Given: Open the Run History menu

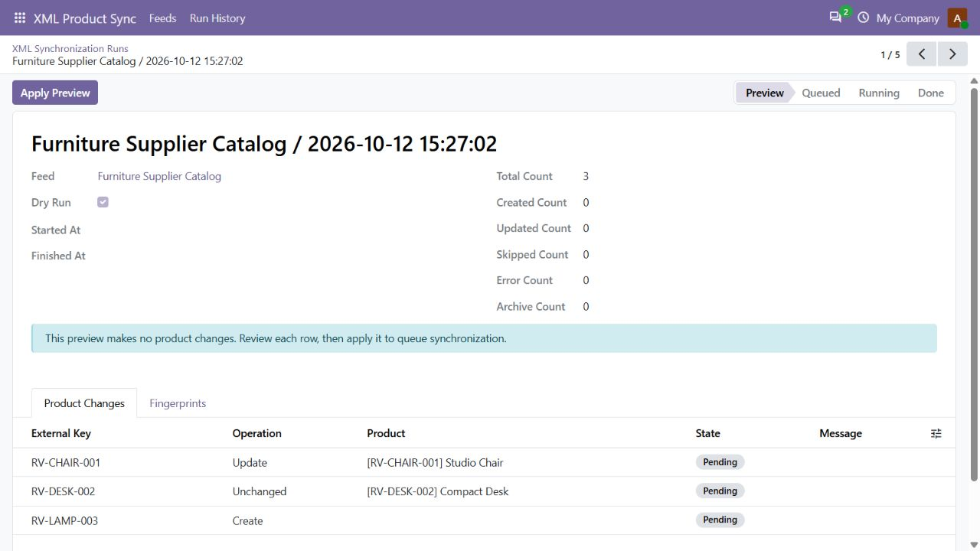Looking at the screenshot, I should click(x=217, y=18).
